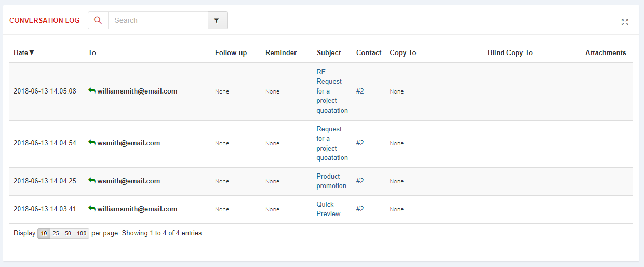Click the Blind Copy To column header
This screenshot has width=644, height=267.
pos(510,52)
